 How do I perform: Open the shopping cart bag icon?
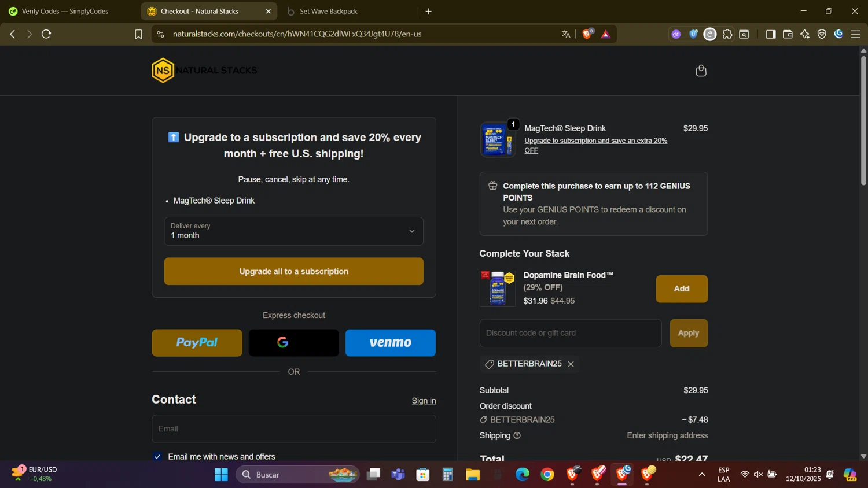[701, 71]
